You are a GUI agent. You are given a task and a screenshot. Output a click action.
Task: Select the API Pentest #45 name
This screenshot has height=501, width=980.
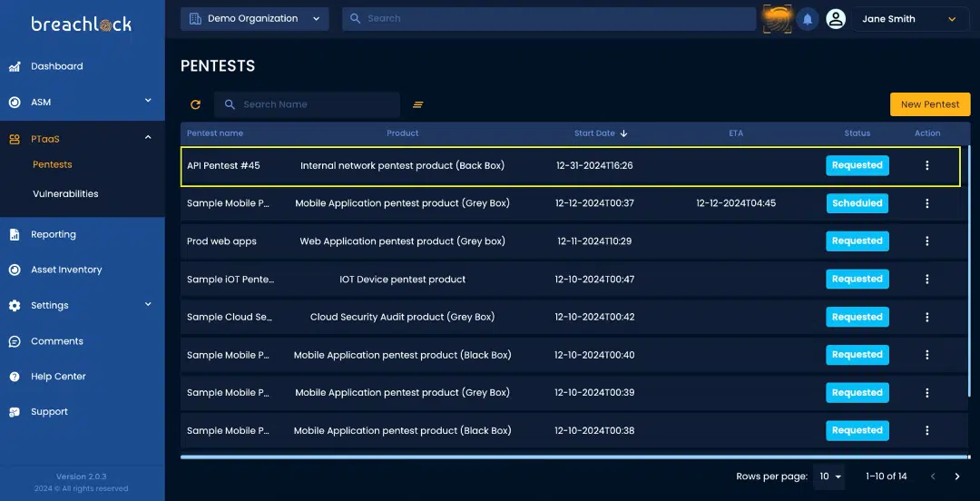[x=223, y=166]
